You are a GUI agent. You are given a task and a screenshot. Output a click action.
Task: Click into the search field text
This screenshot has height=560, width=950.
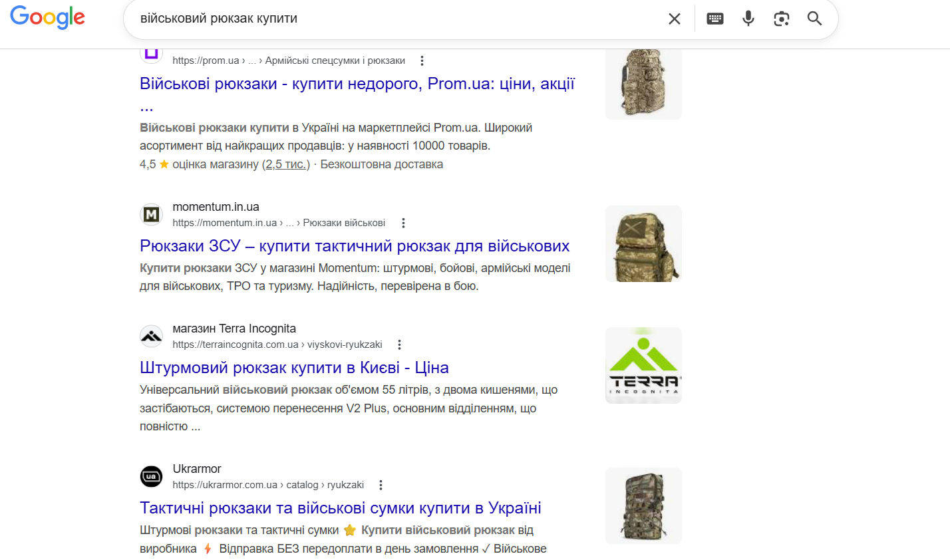pos(219,19)
